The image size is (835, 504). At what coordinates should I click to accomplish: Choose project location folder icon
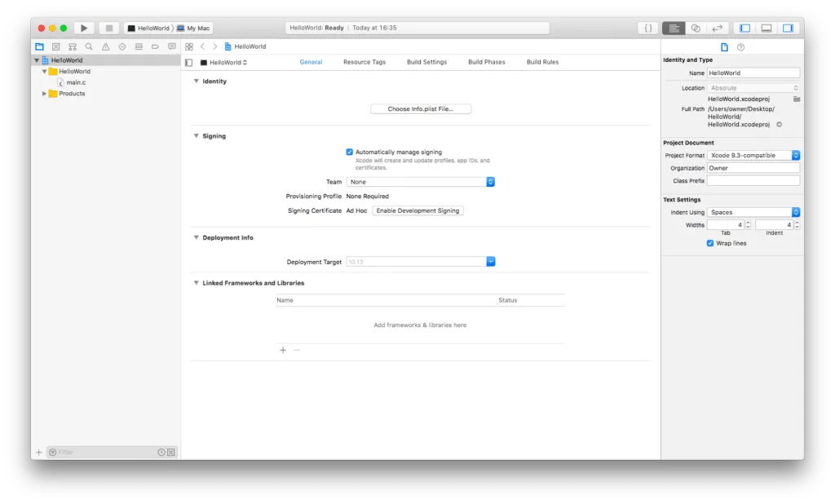(x=796, y=99)
